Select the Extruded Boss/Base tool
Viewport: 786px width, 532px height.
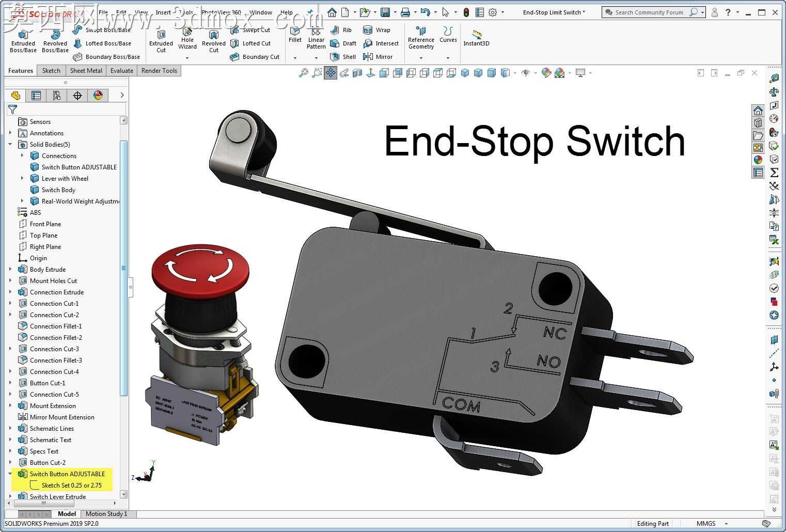pyautogui.click(x=23, y=41)
